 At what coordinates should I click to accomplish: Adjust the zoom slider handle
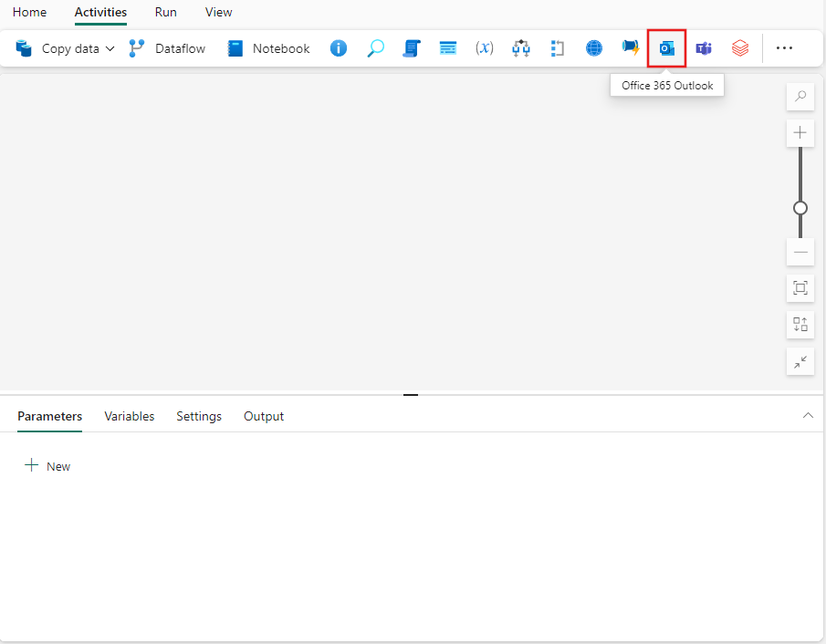point(800,208)
